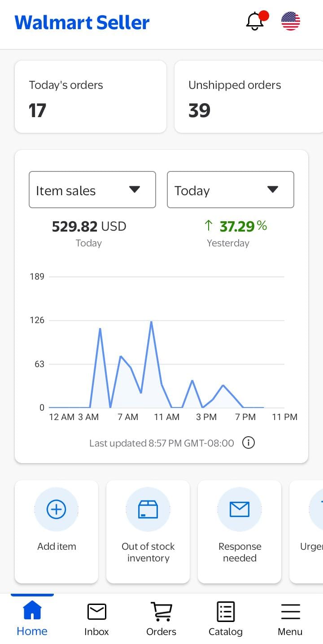View the Unshipped orders card

tap(248, 97)
